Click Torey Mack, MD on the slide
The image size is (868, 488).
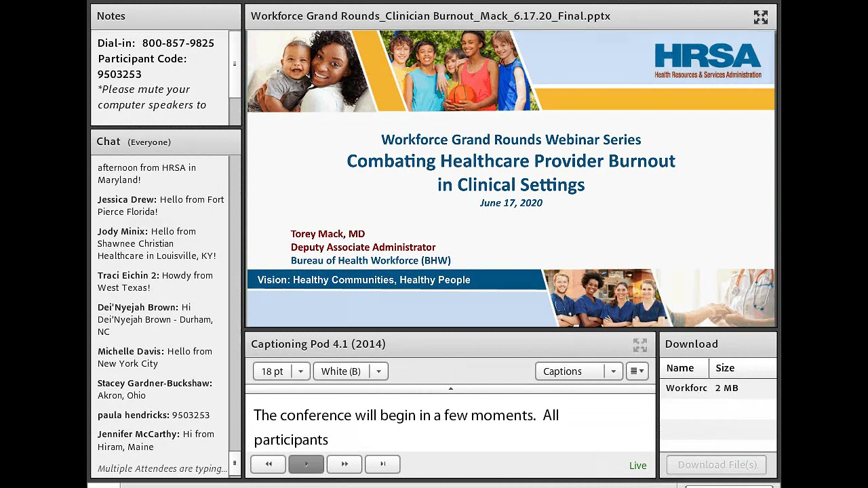click(328, 234)
